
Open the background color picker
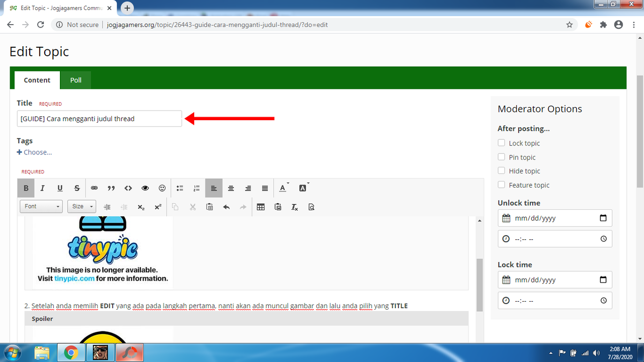303,188
